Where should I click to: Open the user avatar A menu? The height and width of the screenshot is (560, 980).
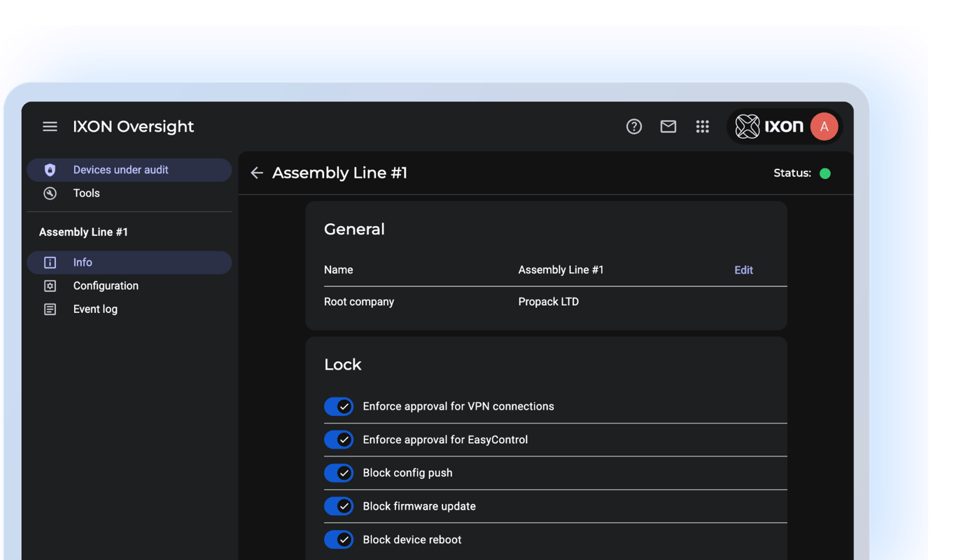tap(824, 127)
